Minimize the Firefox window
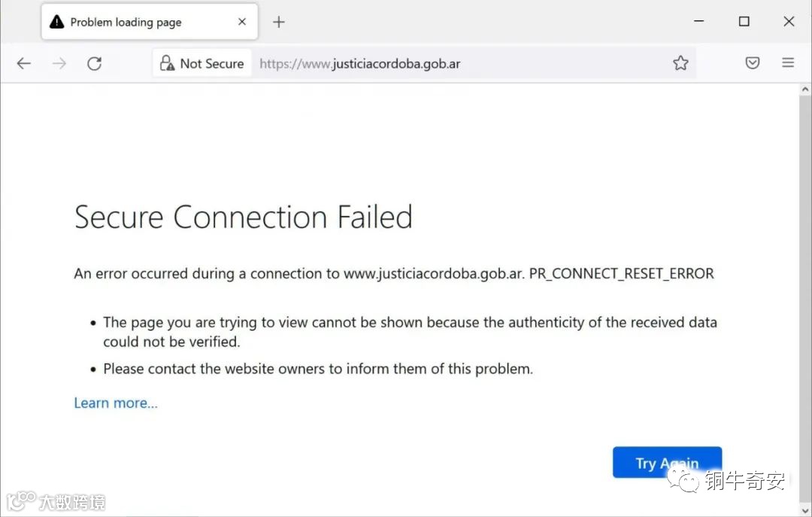The height and width of the screenshot is (517, 812). [699, 22]
